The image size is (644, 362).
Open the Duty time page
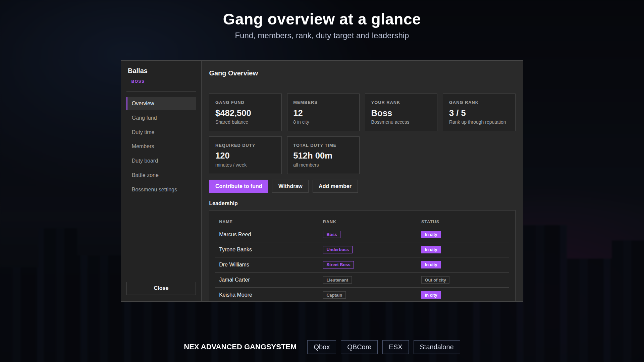click(161, 132)
